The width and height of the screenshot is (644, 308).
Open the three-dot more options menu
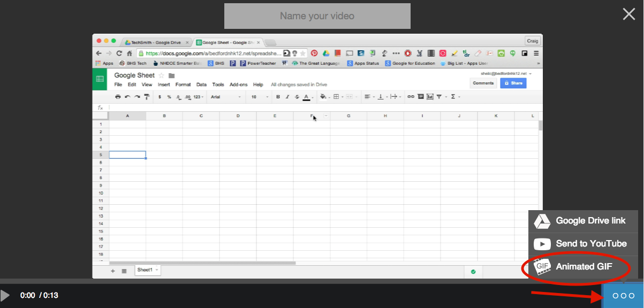point(623,296)
